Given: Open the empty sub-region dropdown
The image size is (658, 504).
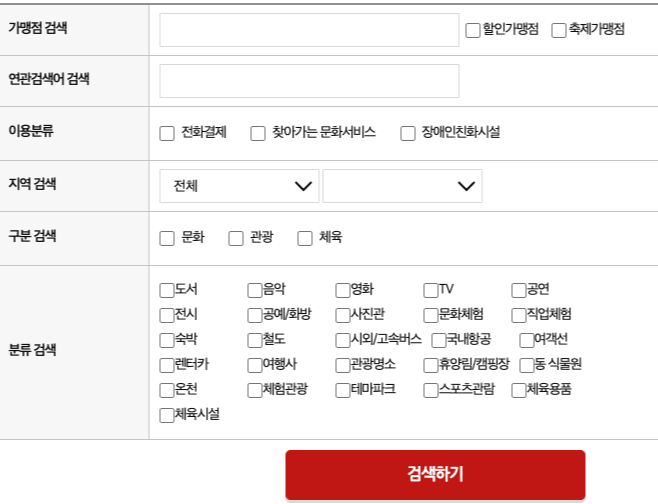Looking at the screenshot, I should (x=402, y=186).
